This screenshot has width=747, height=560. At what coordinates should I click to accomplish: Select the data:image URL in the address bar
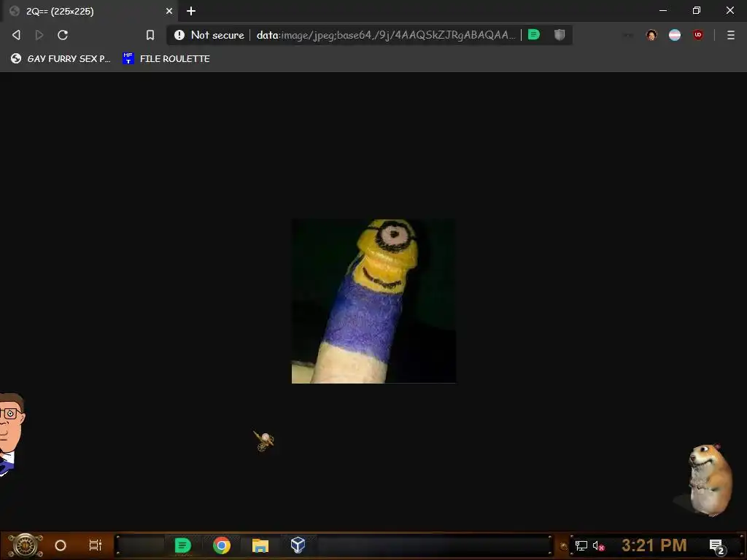click(x=385, y=35)
